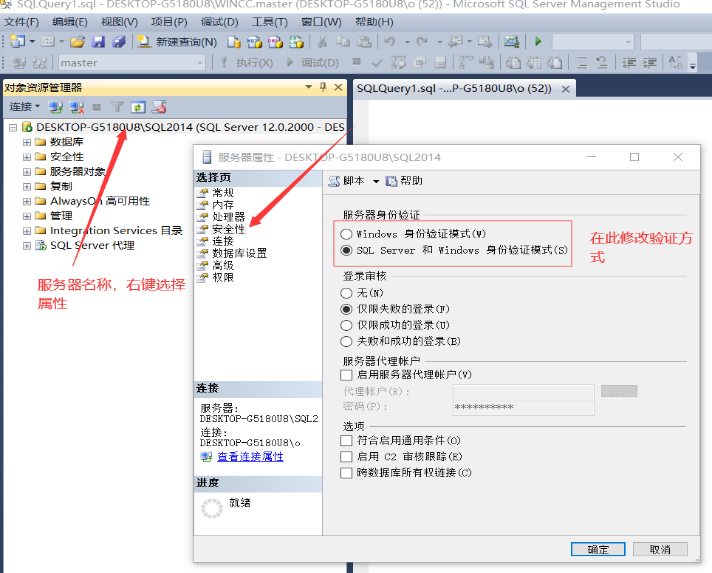712x573 pixels.
Task: Click the 脚本 script icon button
Action: (346, 181)
